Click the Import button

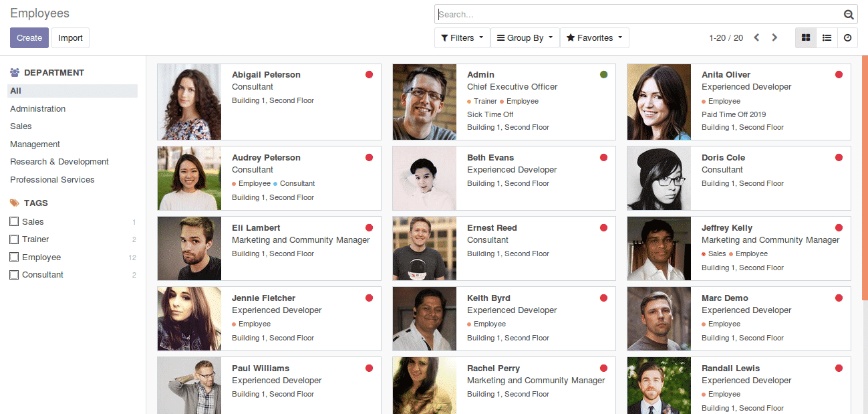click(70, 38)
